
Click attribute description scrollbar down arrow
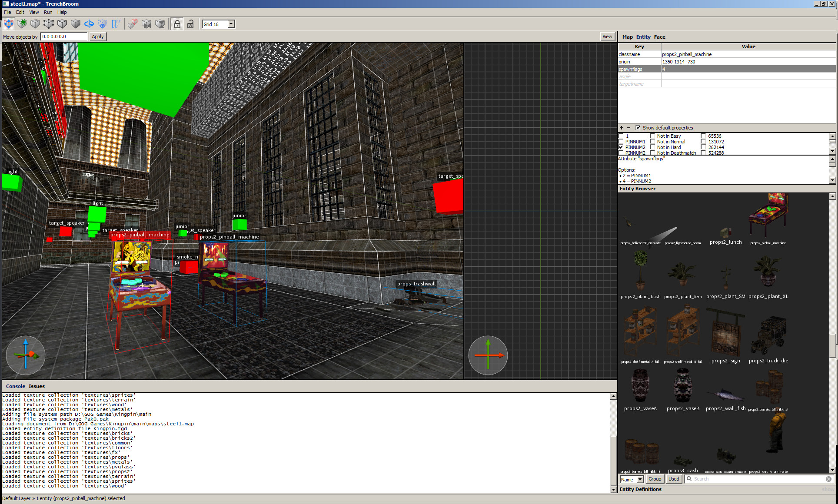832,180
